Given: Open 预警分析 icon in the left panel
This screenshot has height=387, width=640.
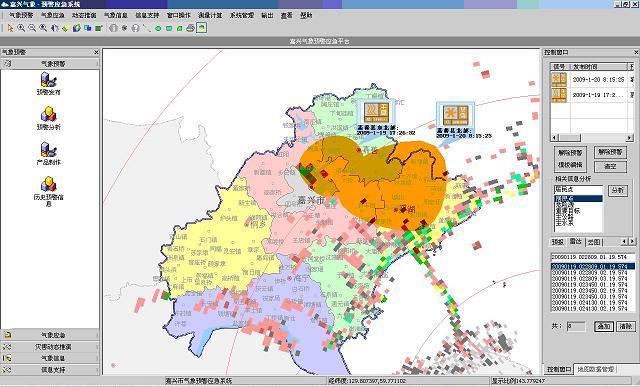Looking at the screenshot, I should (49, 118).
